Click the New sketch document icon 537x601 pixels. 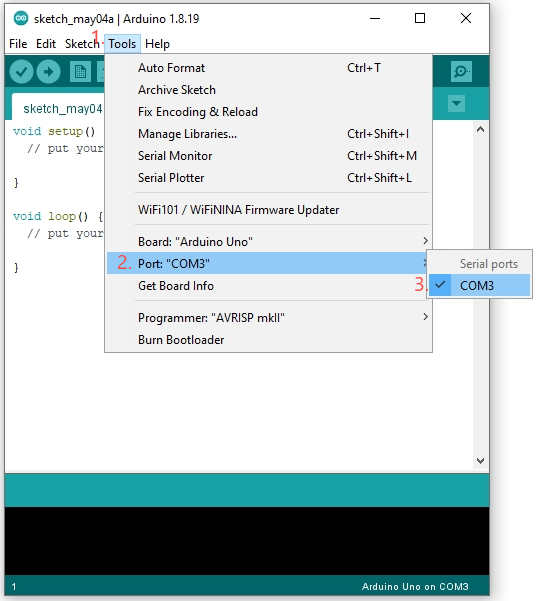tap(80, 72)
